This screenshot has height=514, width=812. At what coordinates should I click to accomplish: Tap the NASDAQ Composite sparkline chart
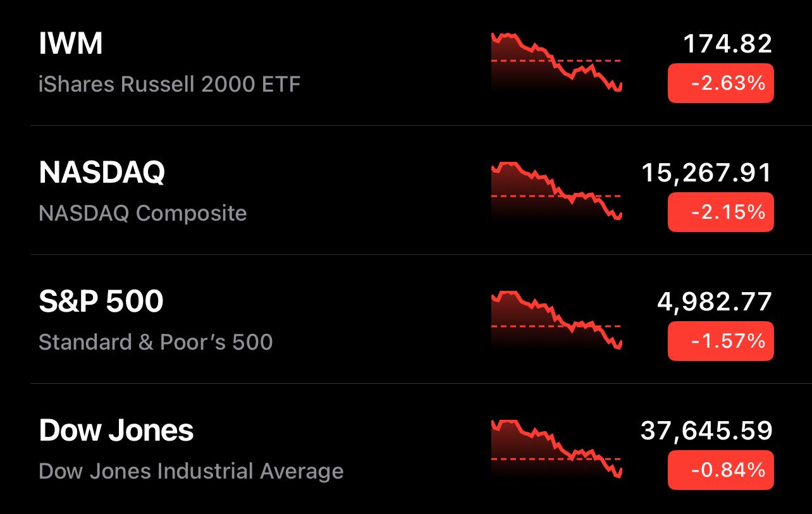pyautogui.click(x=557, y=191)
